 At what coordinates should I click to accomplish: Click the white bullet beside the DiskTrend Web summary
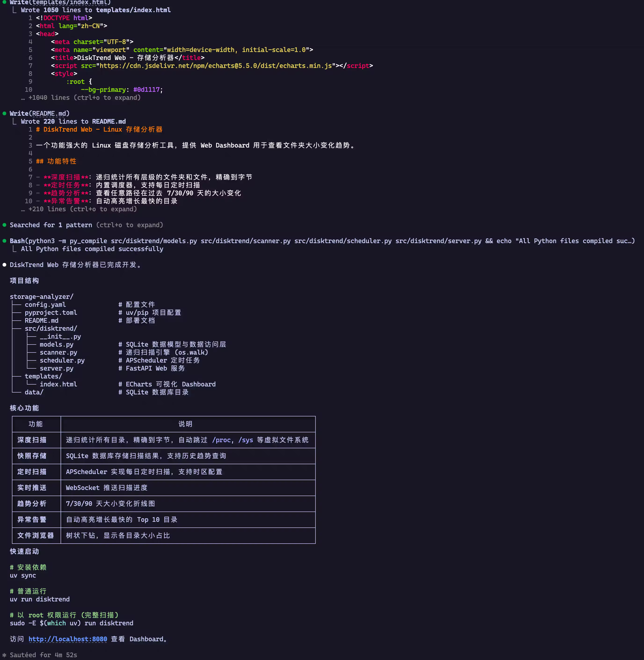(x=4, y=265)
